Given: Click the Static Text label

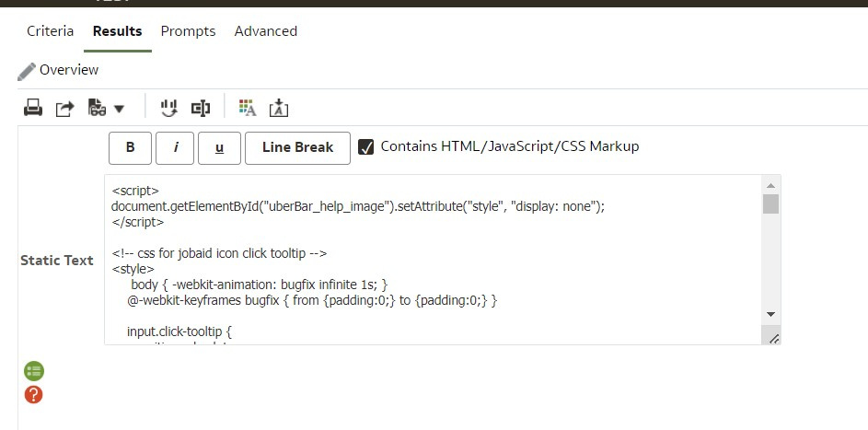Looking at the screenshot, I should [56, 260].
